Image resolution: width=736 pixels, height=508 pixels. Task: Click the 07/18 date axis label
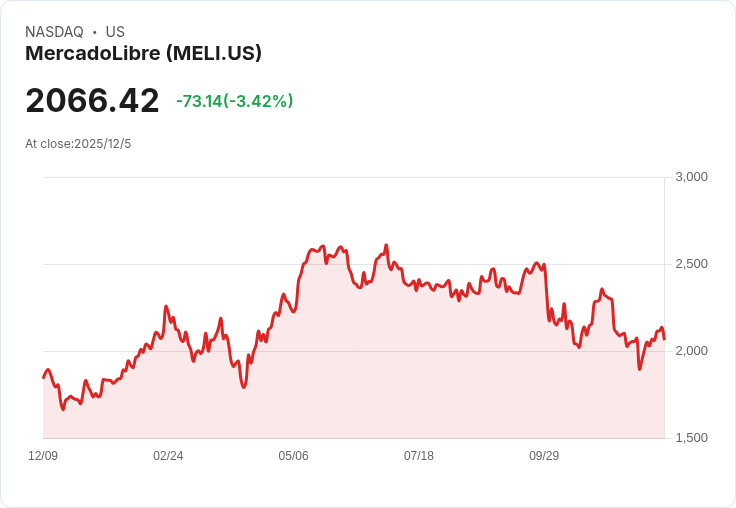pyautogui.click(x=419, y=455)
